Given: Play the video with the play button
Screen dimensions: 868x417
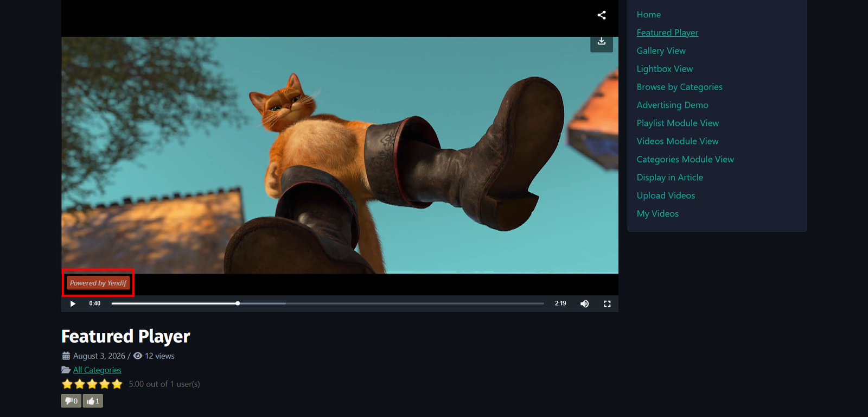Looking at the screenshot, I should pos(73,304).
